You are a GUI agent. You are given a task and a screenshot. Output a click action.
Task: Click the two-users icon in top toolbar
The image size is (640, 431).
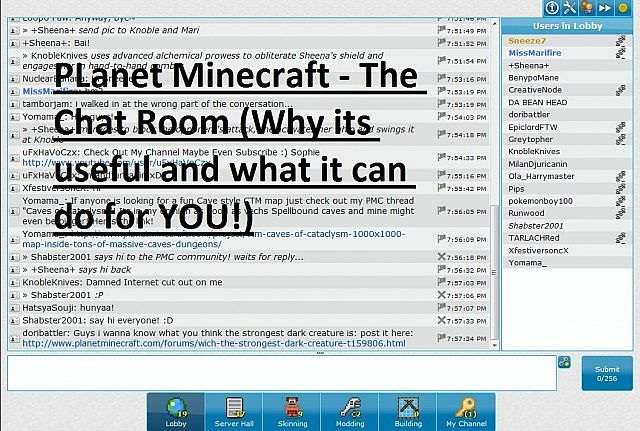click(x=587, y=8)
